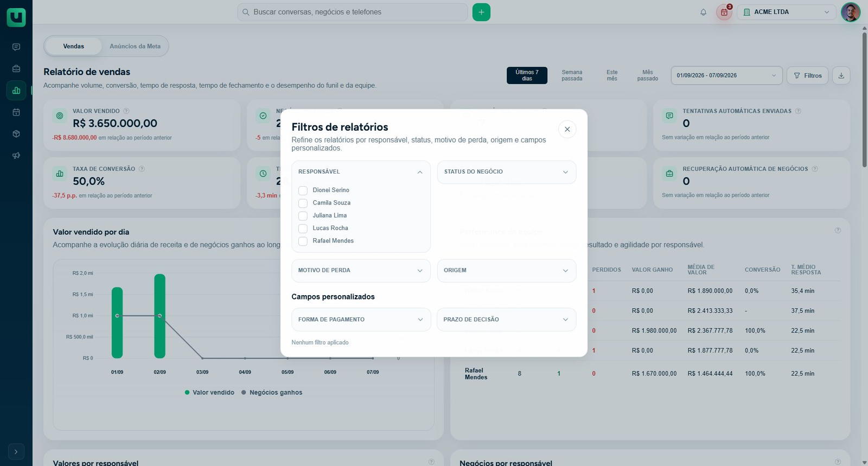
Task: Check the Camila Souza checkbox
Action: click(303, 203)
